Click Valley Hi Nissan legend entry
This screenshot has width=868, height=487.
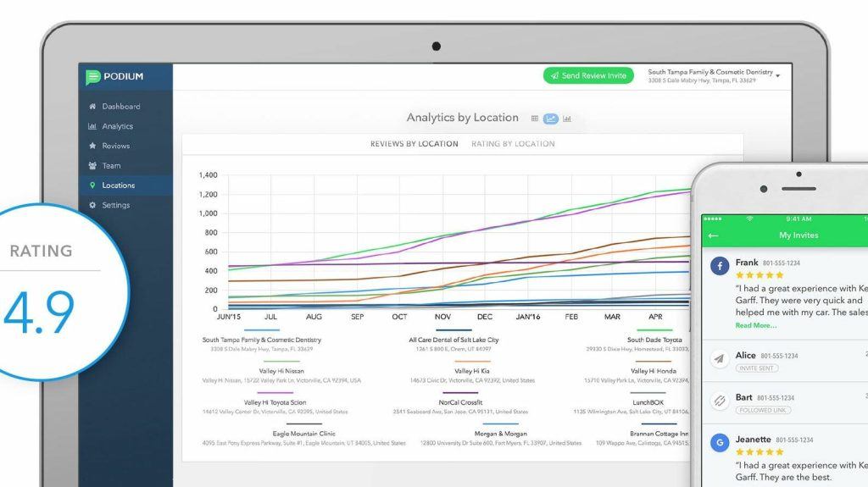281,371
